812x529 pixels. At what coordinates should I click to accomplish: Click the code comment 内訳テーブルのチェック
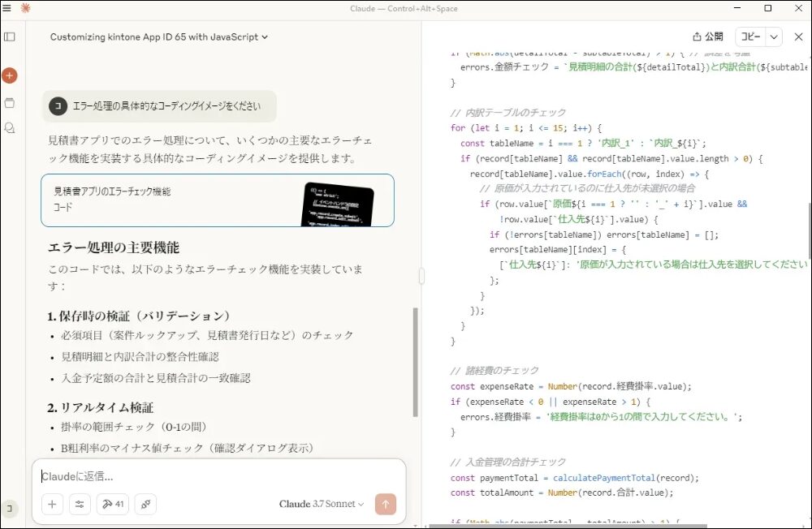508,112
